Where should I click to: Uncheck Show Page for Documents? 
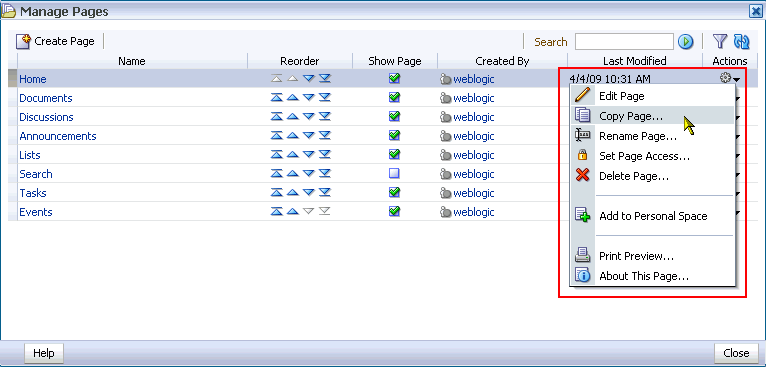coord(394,97)
